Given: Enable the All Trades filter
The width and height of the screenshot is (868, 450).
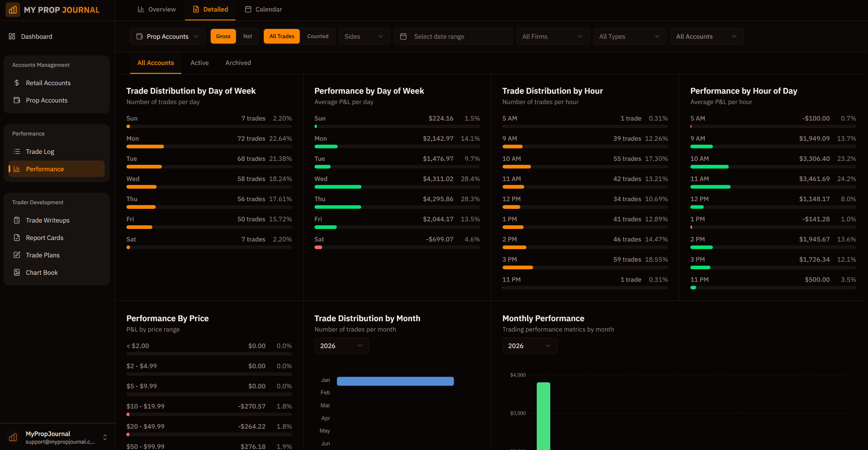Looking at the screenshot, I should (282, 36).
